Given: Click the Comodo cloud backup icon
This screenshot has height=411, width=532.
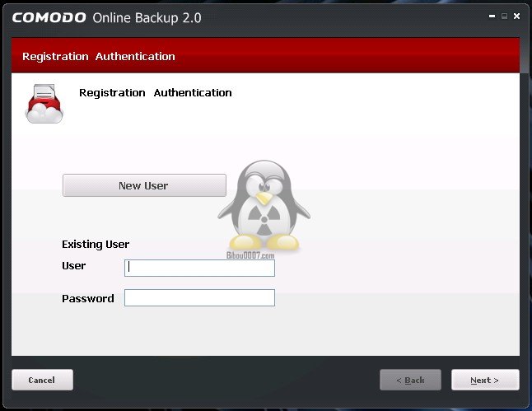Looking at the screenshot, I should tap(44, 104).
